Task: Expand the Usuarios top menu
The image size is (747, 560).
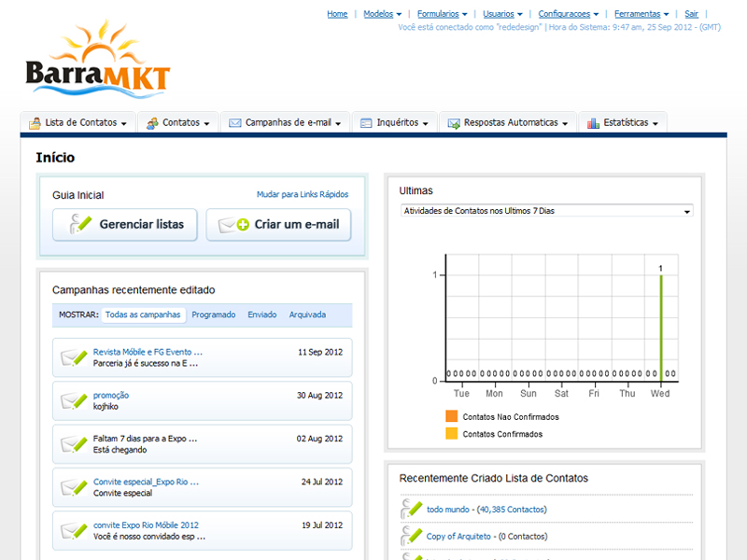Action: point(502,14)
